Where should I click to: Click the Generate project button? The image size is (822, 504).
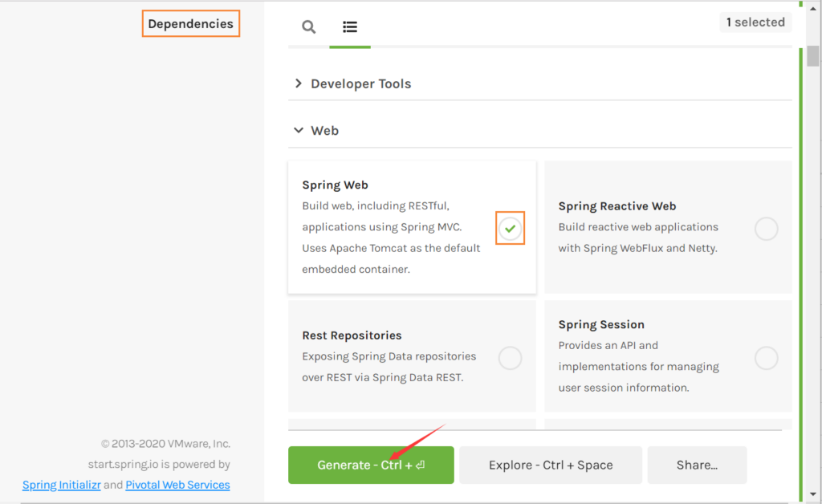pos(371,465)
